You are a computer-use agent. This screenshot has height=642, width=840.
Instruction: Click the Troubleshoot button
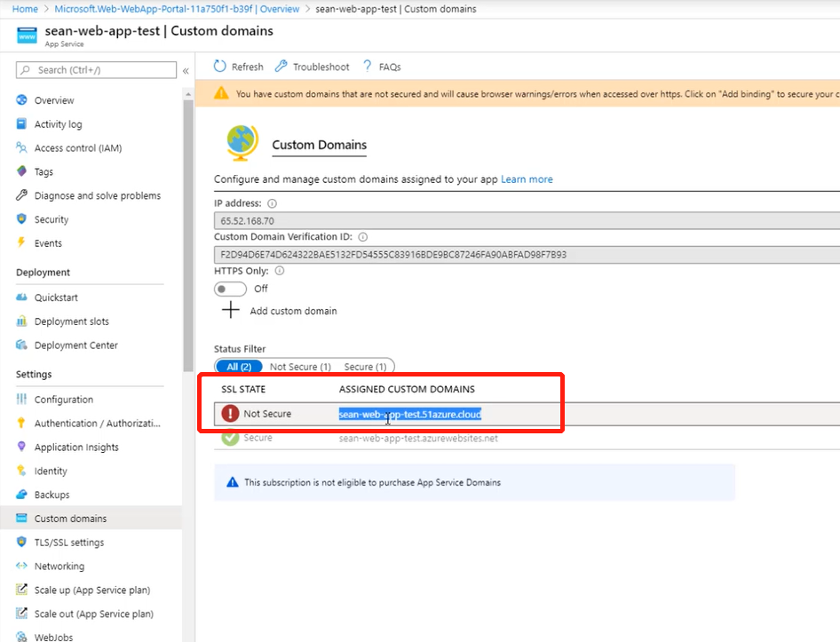(x=312, y=67)
